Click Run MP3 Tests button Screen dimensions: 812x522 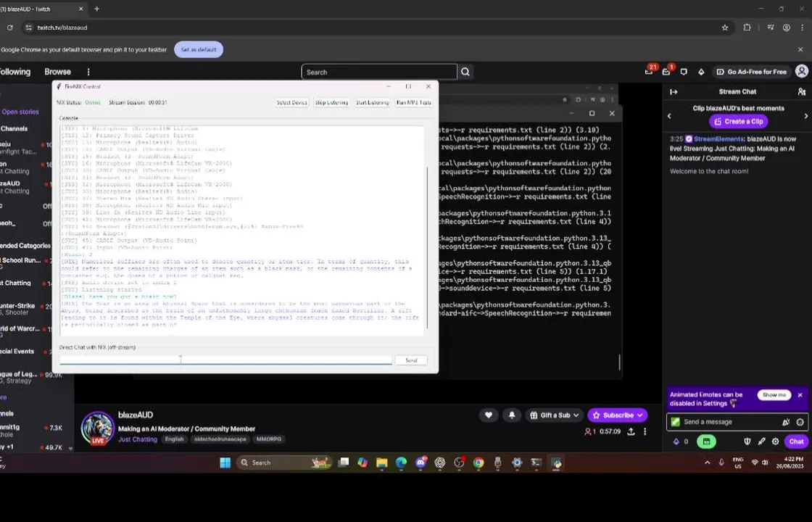pyautogui.click(x=414, y=102)
